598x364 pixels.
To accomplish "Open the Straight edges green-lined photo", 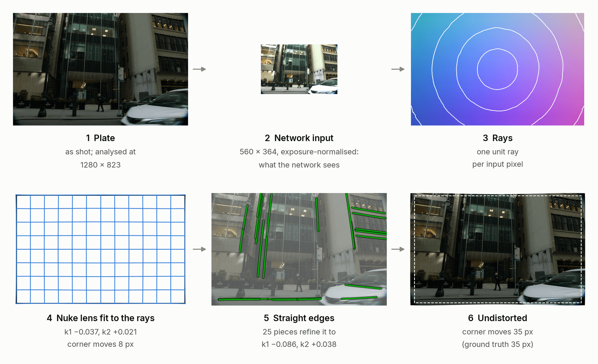I will (x=299, y=249).
